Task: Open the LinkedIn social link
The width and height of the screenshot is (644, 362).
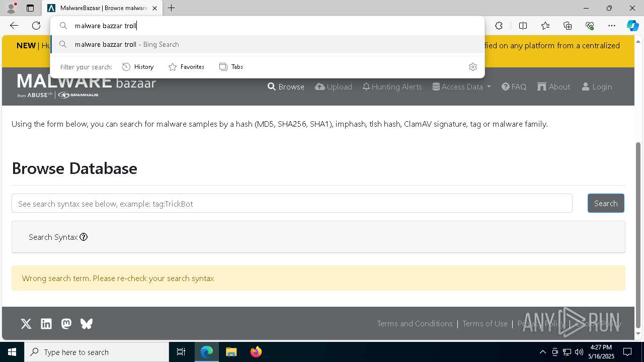Action: (x=46, y=324)
